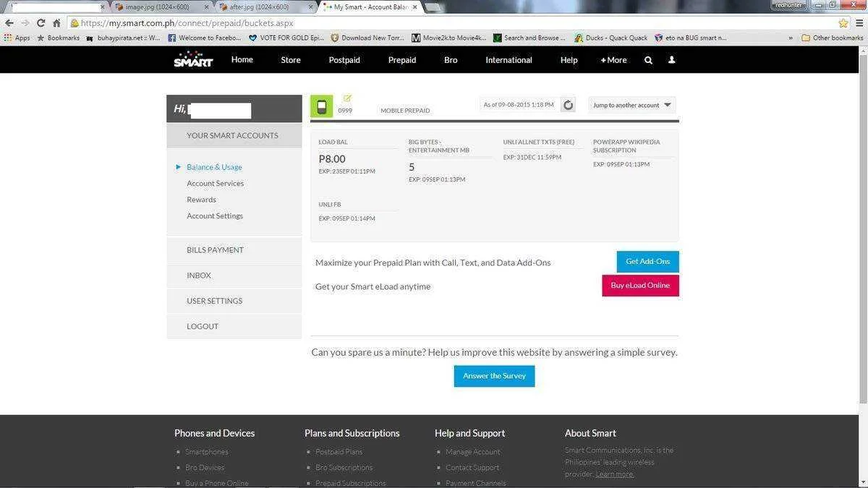Open Postpaid in Smart navigation

344,60
